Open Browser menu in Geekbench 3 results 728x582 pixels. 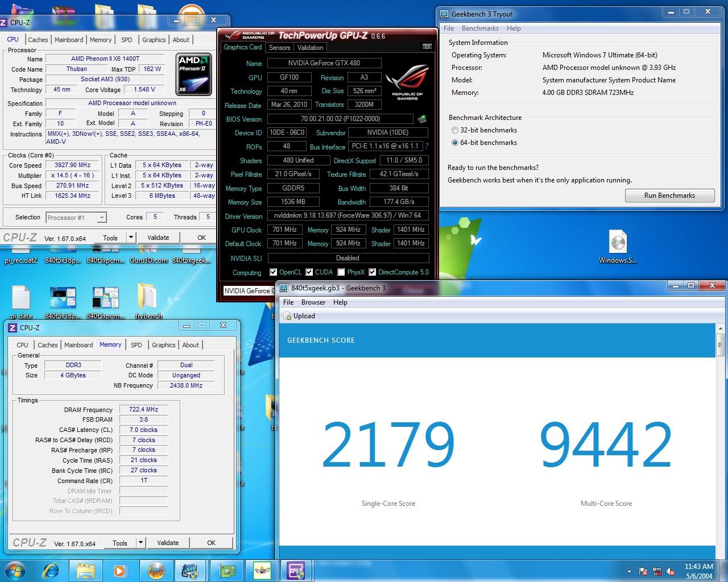(313, 302)
